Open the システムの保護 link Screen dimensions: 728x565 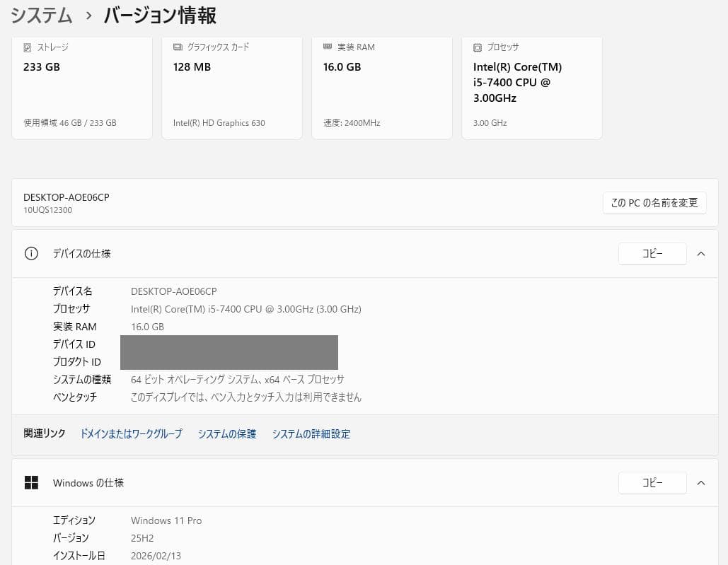226,433
